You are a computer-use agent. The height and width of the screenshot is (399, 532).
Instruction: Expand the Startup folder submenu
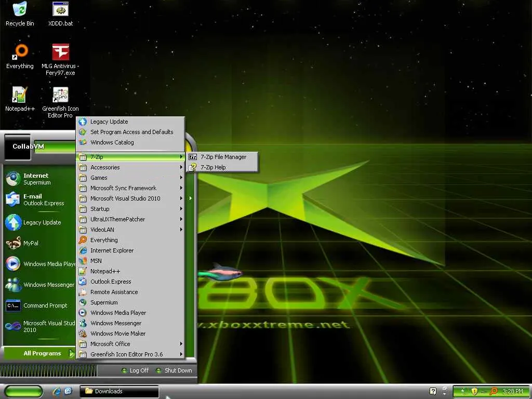[130, 209]
